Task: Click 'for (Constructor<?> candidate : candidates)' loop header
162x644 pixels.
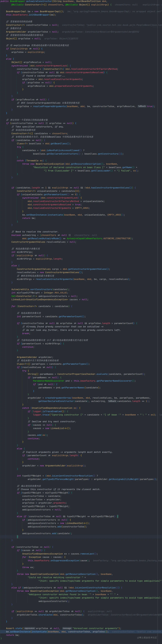Action: click(x=40, y=306)
